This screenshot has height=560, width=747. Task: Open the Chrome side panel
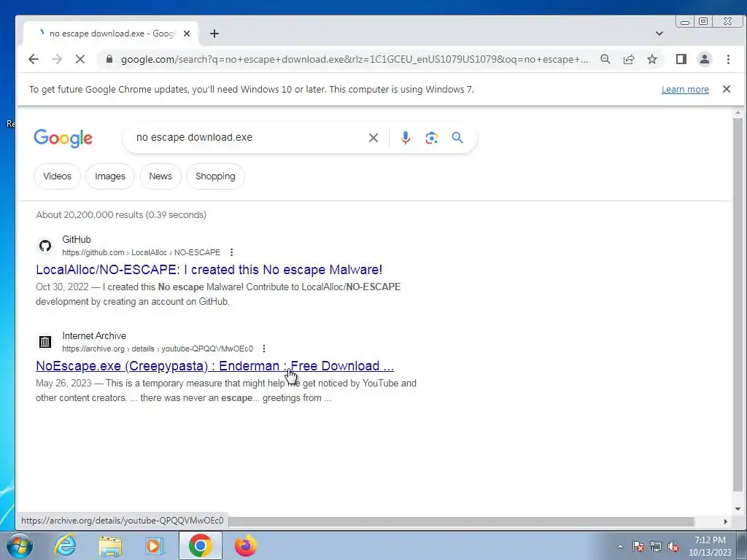681,59
